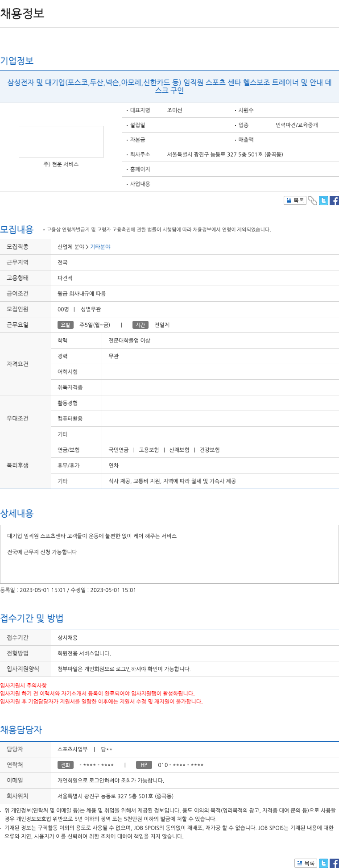Viewport: 339px width, 868px height.
Task: Click the 접수기간 및 방법 heading
Action: click(x=32, y=618)
